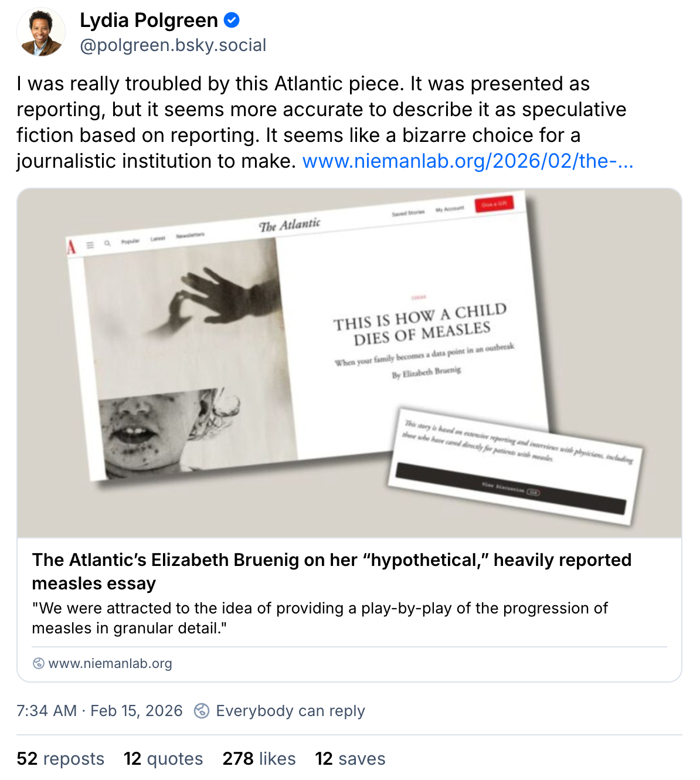Click the 'www.niemanlab.org' domain in card footer
Screen dimensions: 700x780
point(110,663)
